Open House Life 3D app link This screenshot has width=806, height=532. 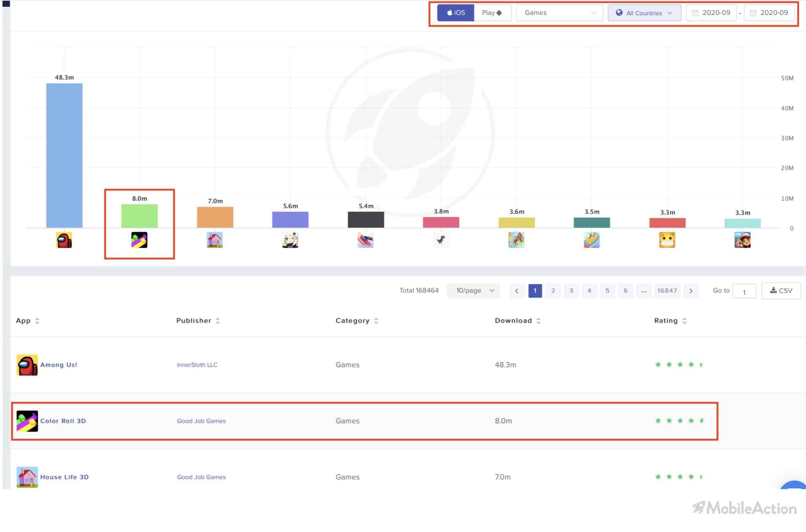tap(65, 477)
